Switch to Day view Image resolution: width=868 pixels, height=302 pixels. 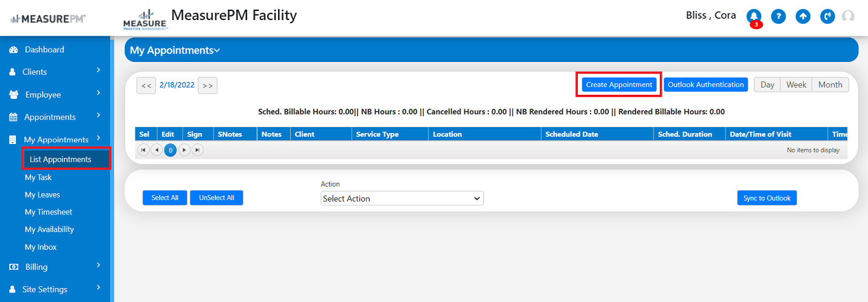click(x=767, y=85)
